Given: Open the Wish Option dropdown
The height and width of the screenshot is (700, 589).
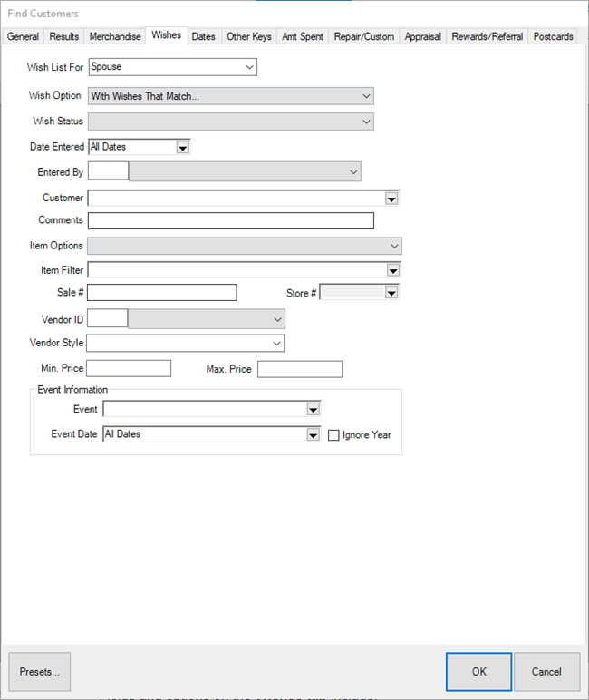Looking at the screenshot, I should point(365,96).
